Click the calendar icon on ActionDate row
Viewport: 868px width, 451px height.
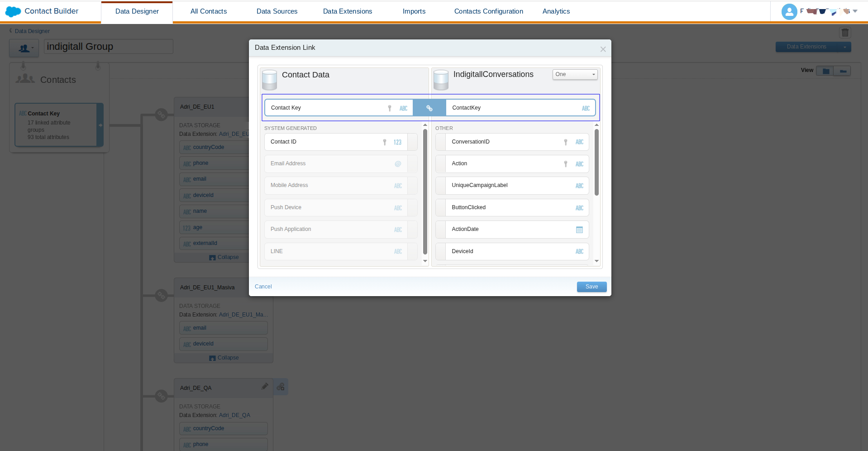(x=579, y=230)
